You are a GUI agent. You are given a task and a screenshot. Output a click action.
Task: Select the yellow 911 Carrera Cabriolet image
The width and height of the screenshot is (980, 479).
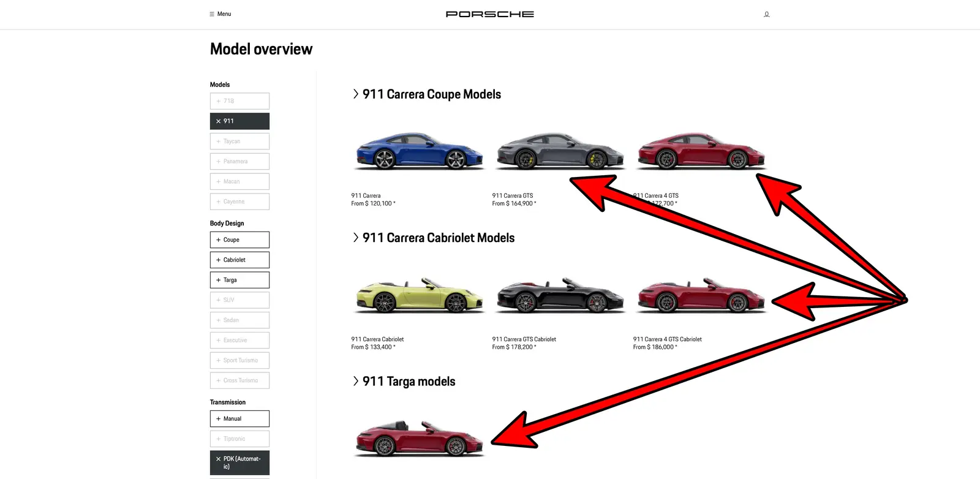(x=419, y=295)
